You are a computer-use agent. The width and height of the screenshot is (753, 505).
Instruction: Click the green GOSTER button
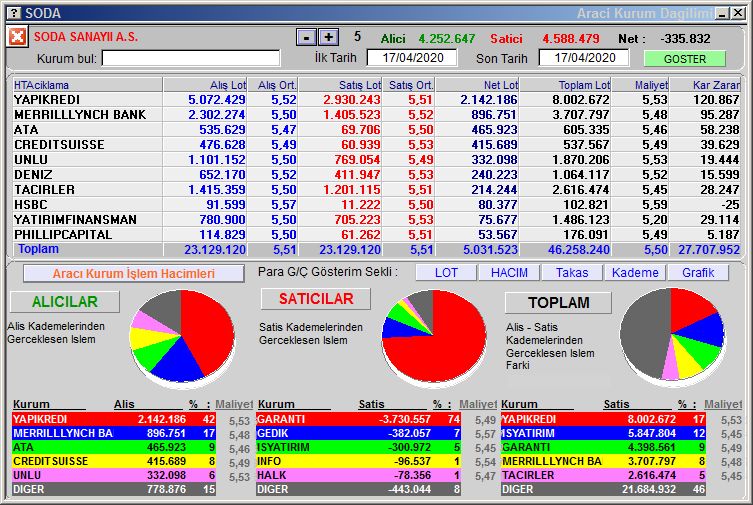tap(684, 59)
